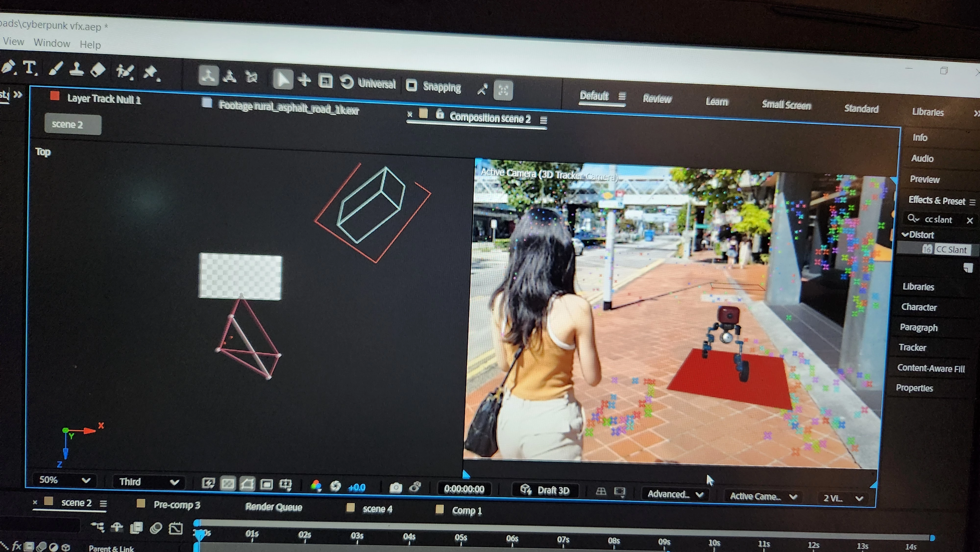Click the blue exposure value +0.0

[x=356, y=487]
